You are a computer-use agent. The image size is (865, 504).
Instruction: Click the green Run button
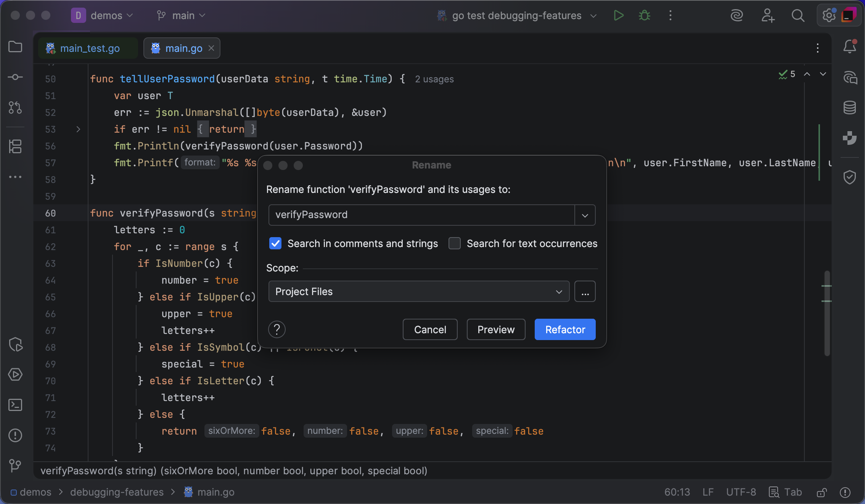pos(618,16)
